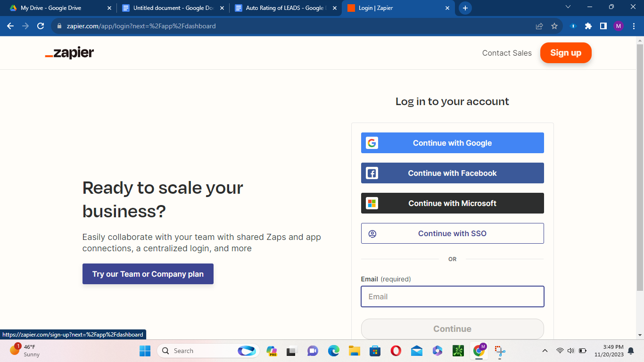Open the weather widget showing 46°F
The height and width of the screenshot is (362, 644).
(25, 351)
